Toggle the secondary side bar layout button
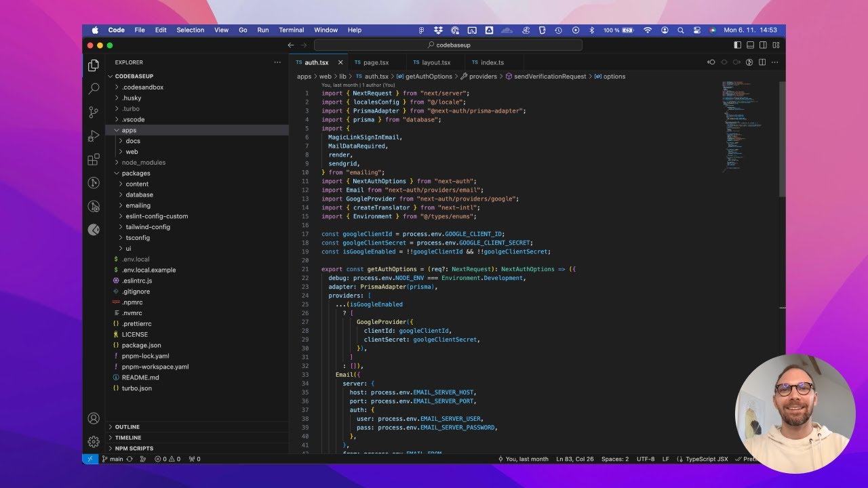Screen dimensions: 868x488 (763, 45)
